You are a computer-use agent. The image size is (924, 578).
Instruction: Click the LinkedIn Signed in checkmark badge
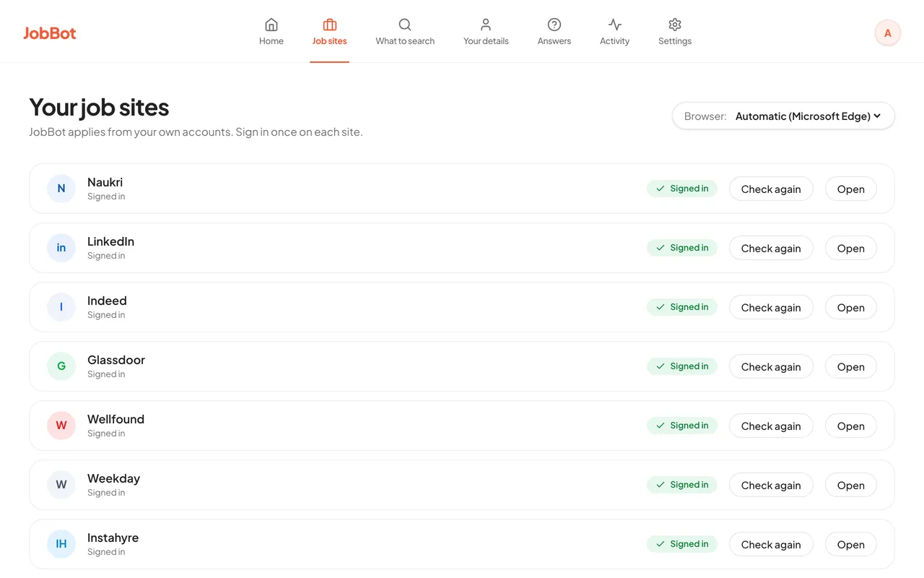click(682, 248)
